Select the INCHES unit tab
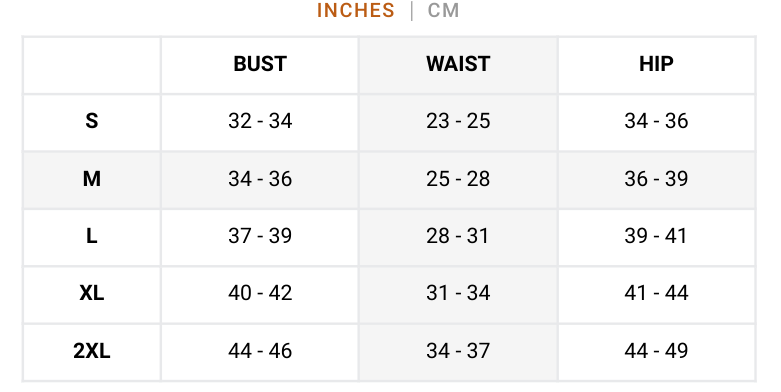 356,10
